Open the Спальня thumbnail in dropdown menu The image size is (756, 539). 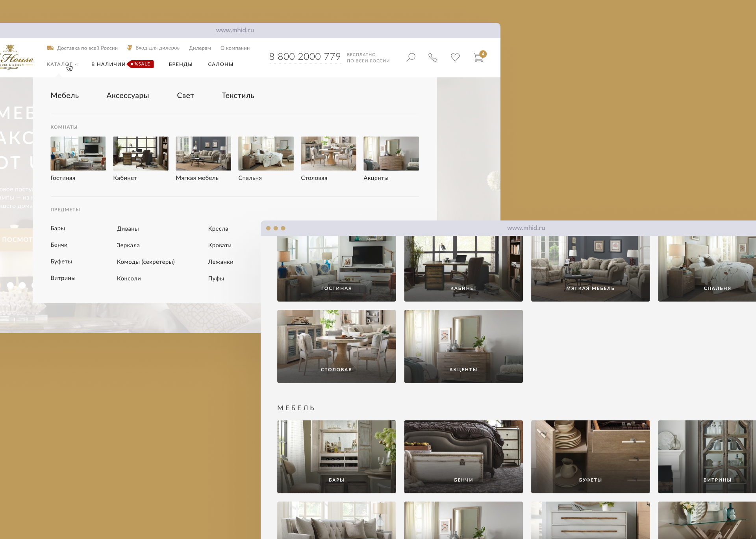coord(266,154)
